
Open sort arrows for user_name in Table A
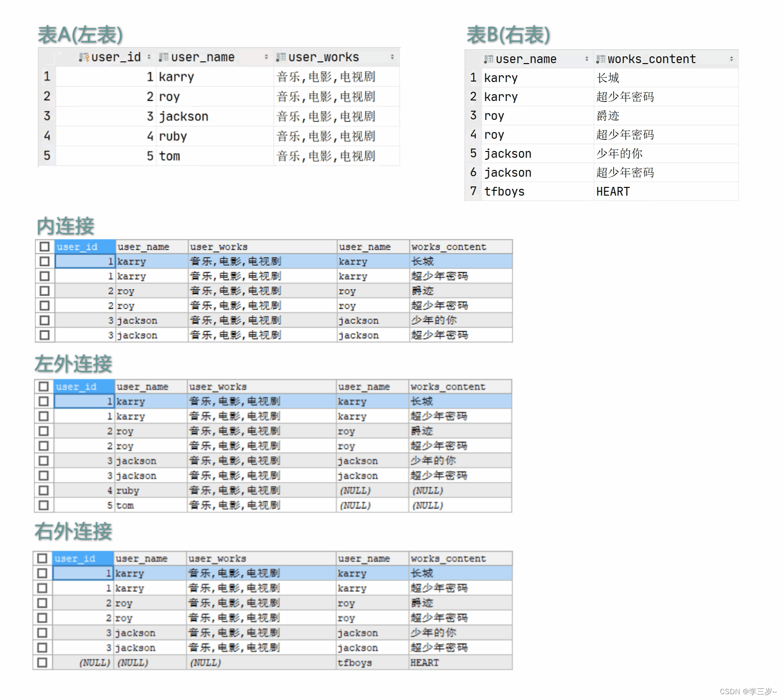tap(266, 57)
